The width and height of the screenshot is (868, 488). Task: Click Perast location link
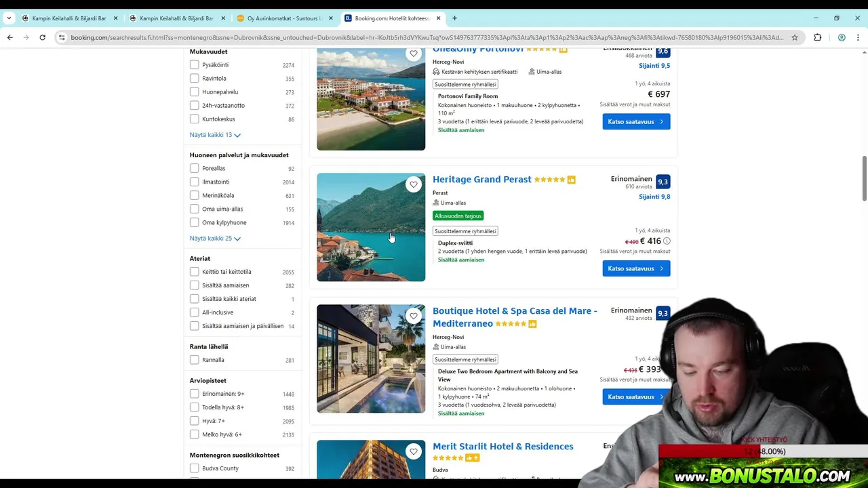(440, 193)
